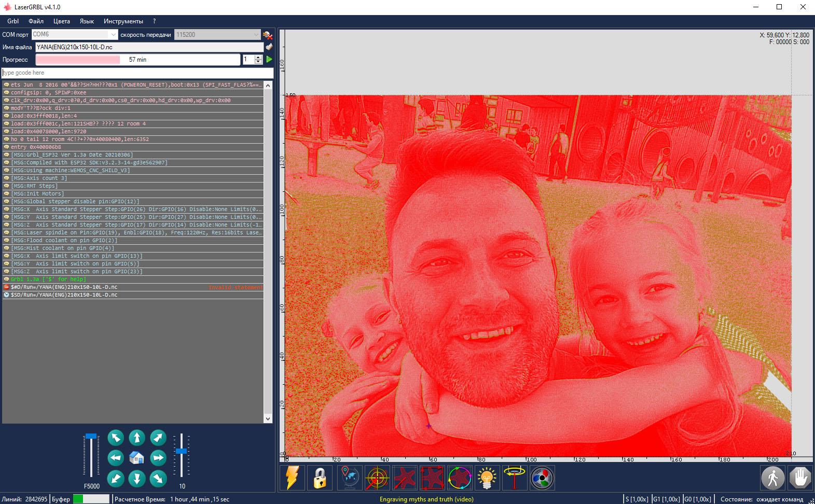Click the square frame trace button
This screenshot has height=504, width=815.
click(x=432, y=478)
